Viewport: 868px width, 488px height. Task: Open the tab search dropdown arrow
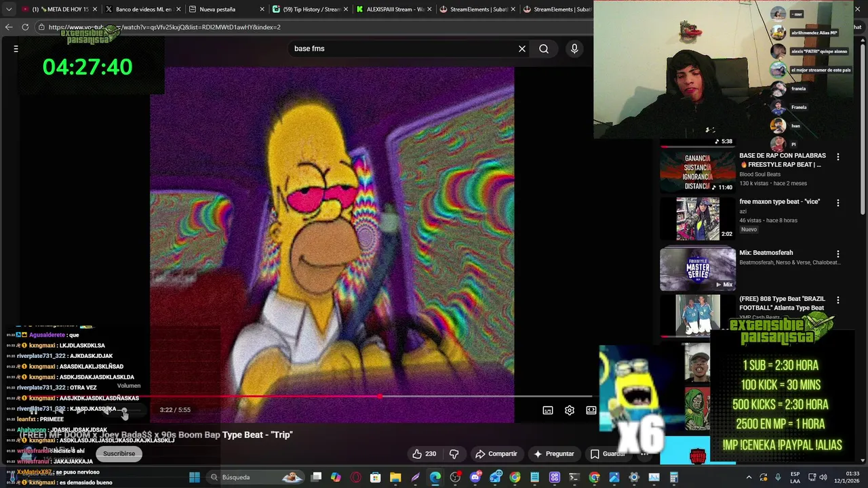9,9
